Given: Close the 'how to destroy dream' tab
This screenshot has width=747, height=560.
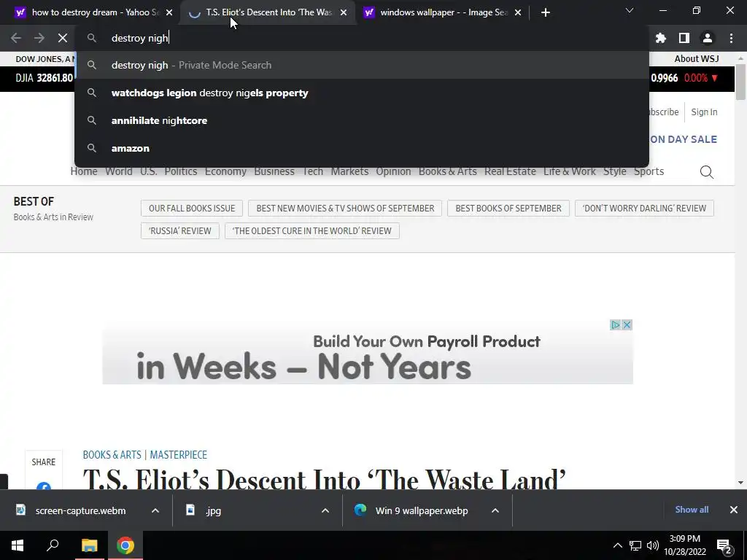Looking at the screenshot, I should click(169, 12).
